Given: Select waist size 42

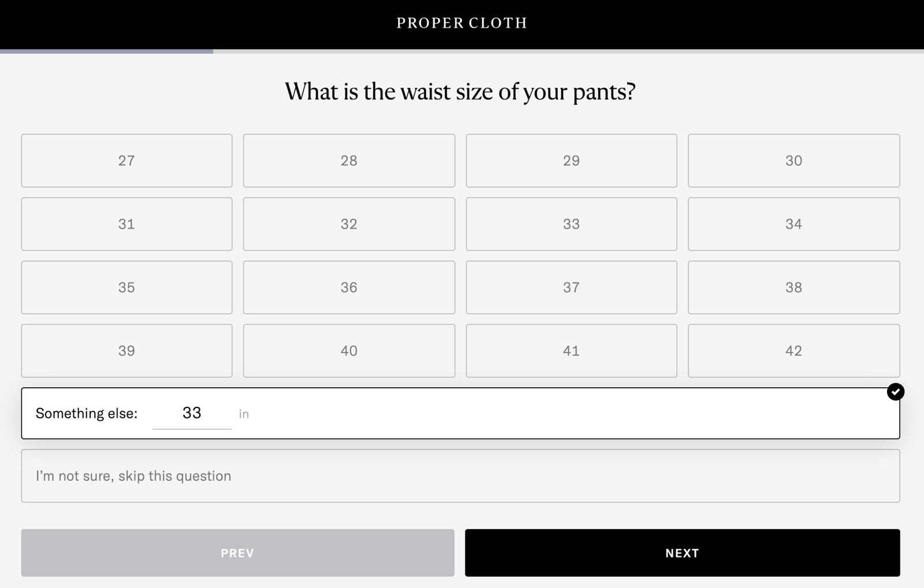Looking at the screenshot, I should (x=793, y=350).
